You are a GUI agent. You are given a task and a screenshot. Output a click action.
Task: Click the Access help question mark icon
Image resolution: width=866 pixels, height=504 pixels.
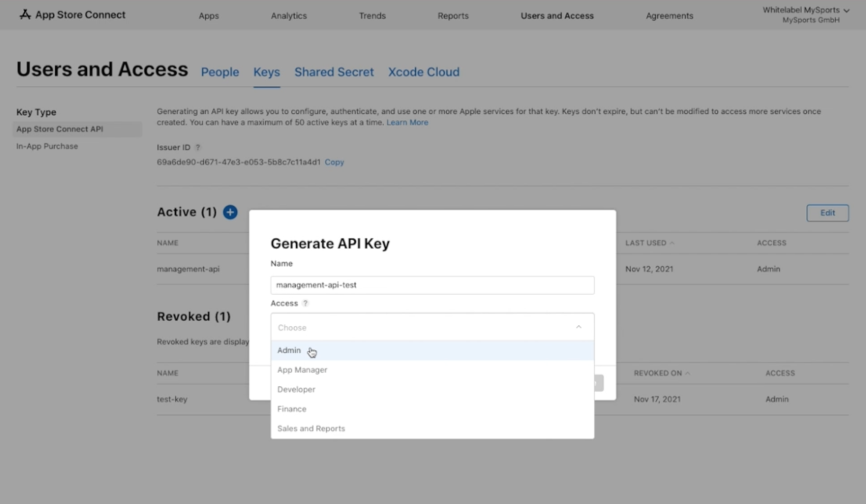click(x=305, y=303)
